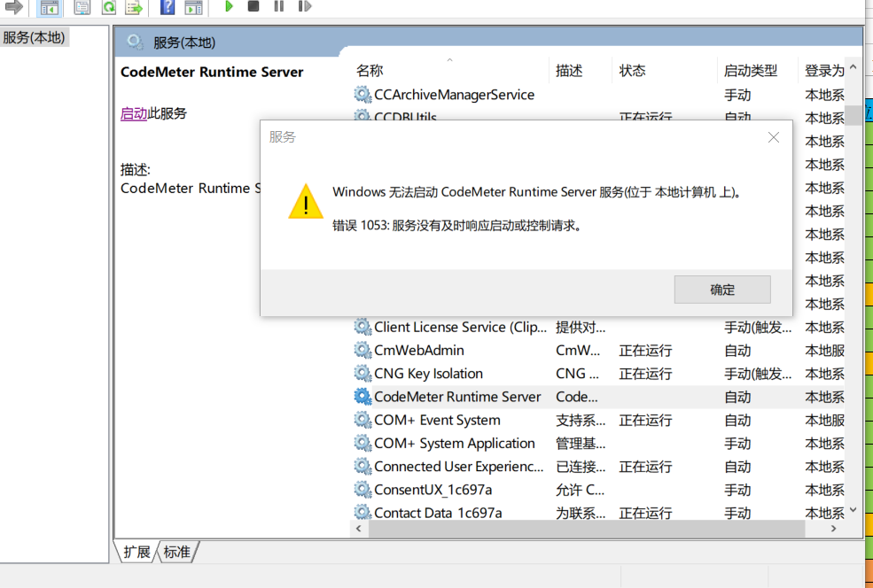Click the 正在运行 status of CNG Key Isolation
The image size is (873, 588).
pos(645,374)
